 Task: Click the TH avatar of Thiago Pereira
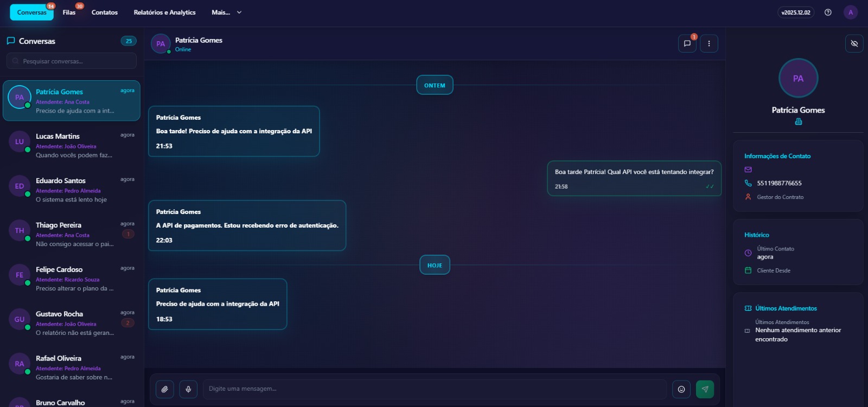point(20,230)
